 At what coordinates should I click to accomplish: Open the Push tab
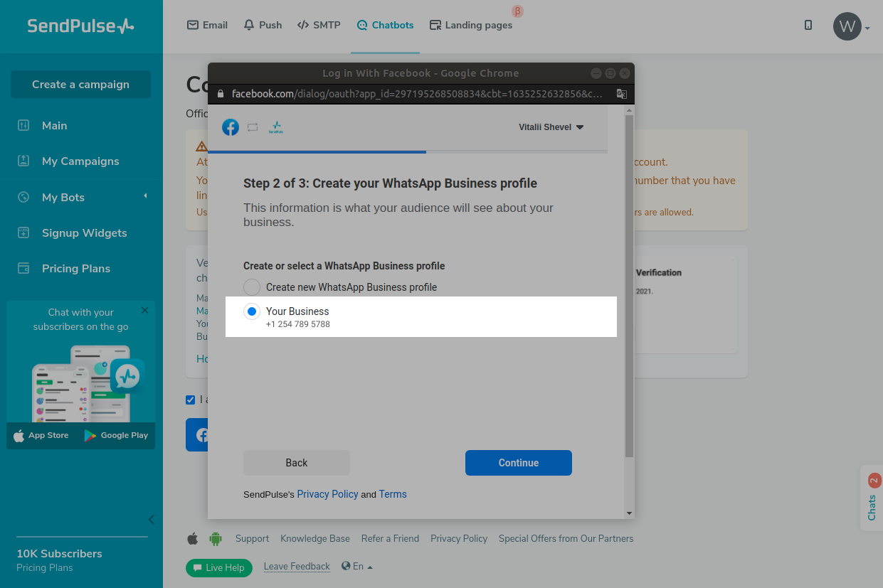coord(263,25)
